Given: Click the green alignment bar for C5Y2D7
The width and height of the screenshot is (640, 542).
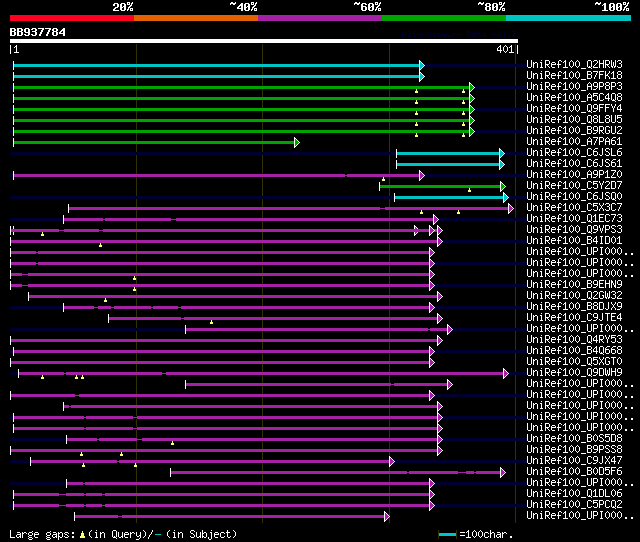Looking at the screenshot, I should tap(440, 187).
